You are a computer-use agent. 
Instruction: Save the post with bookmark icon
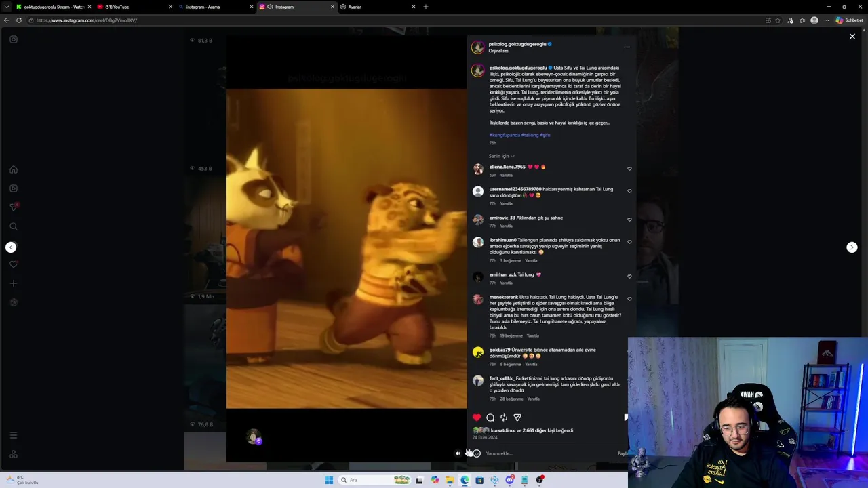pyautogui.click(x=625, y=418)
